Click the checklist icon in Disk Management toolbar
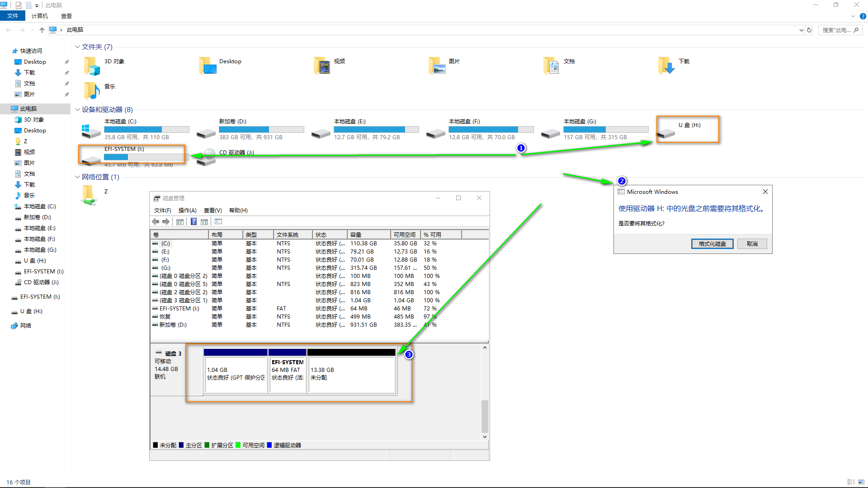Image resolution: width=868 pixels, height=488 pixels. pyautogui.click(x=218, y=221)
